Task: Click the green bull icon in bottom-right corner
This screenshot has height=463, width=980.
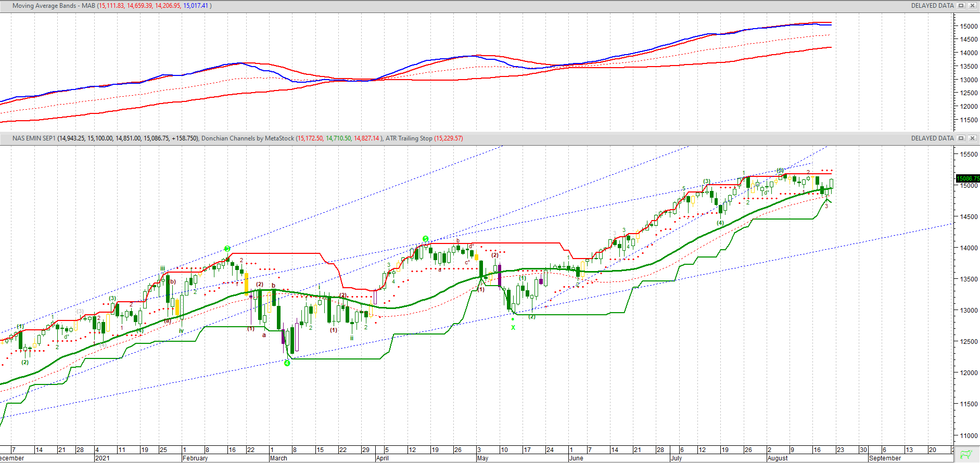Action: (x=966, y=455)
